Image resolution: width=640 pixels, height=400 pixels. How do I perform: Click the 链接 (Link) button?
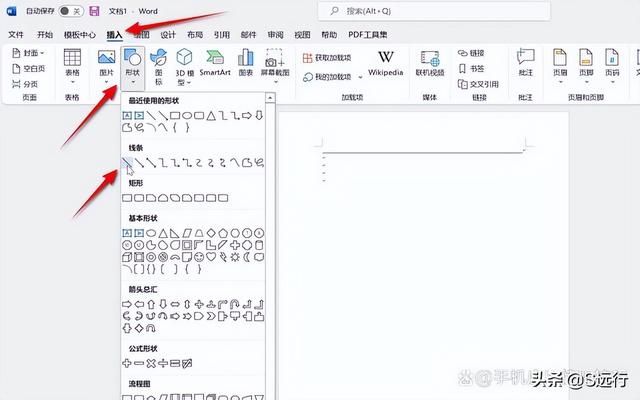[x=471, y=53]
